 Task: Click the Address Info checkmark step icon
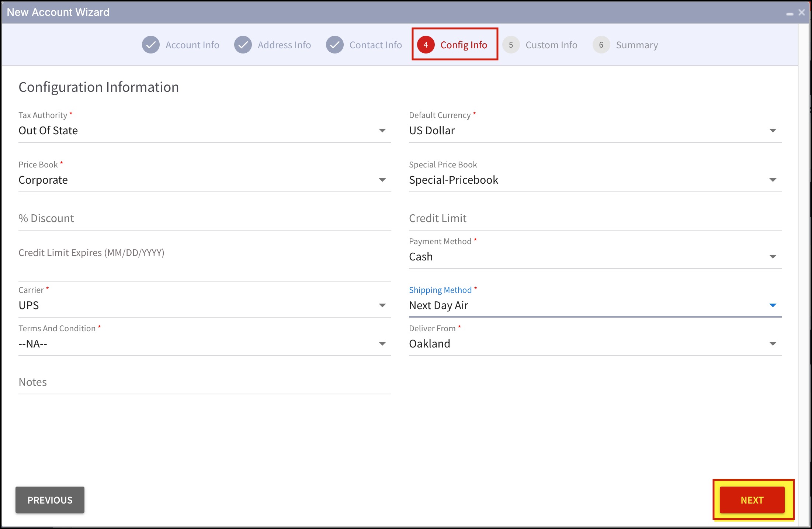[243, 45]
